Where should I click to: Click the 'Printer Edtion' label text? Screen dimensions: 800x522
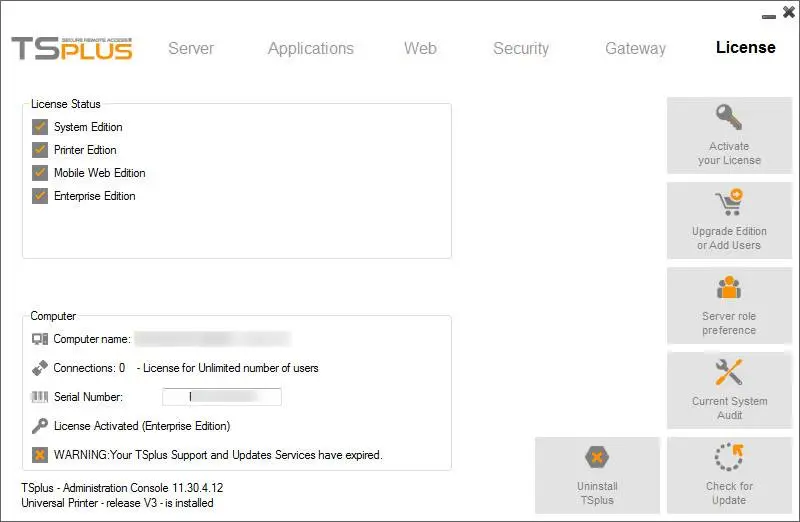(x=85, y=150)
